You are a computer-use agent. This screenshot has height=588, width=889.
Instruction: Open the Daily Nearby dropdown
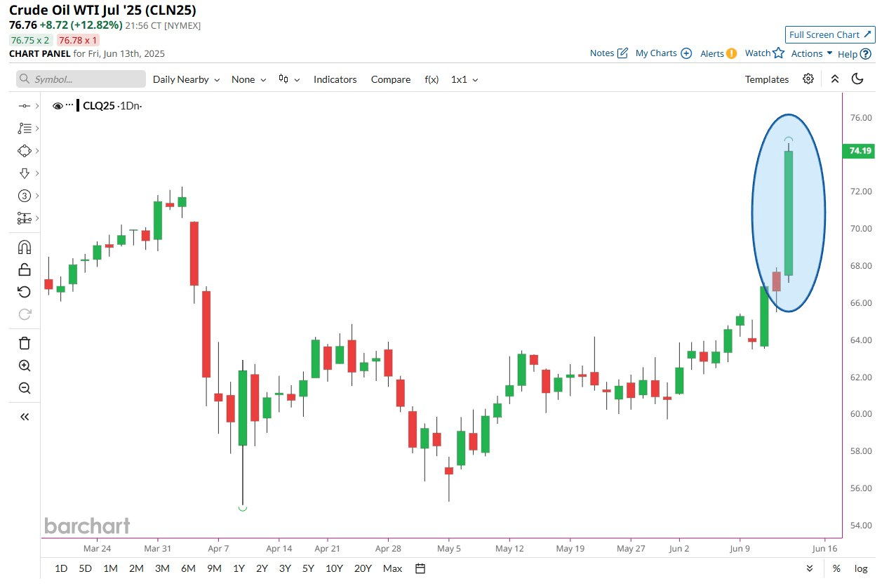[186, 79]
